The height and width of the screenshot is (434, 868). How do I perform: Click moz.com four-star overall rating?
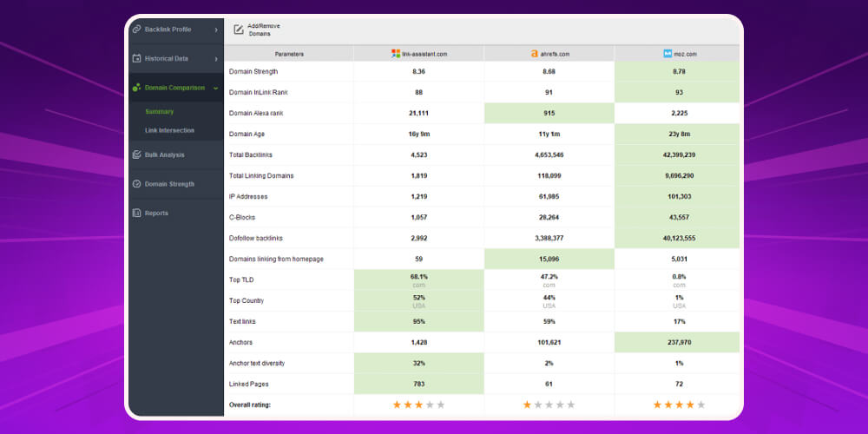(x=679, y=404)
